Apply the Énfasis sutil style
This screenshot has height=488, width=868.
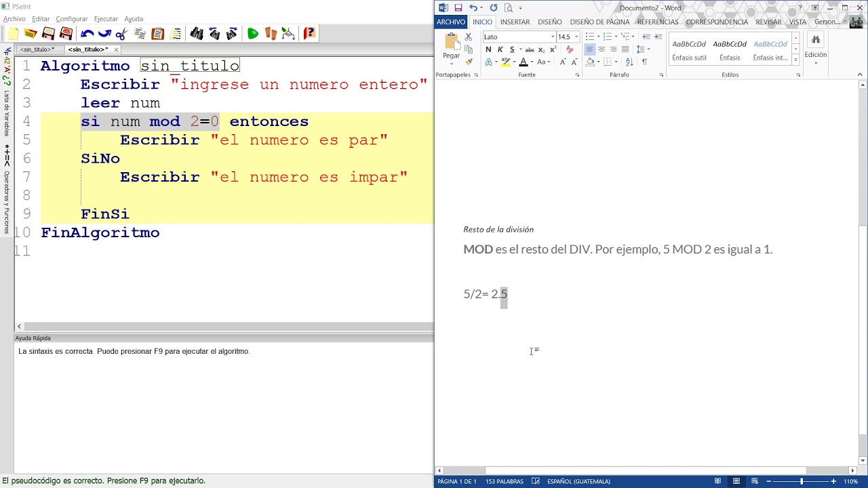click(x=690, y=50)
